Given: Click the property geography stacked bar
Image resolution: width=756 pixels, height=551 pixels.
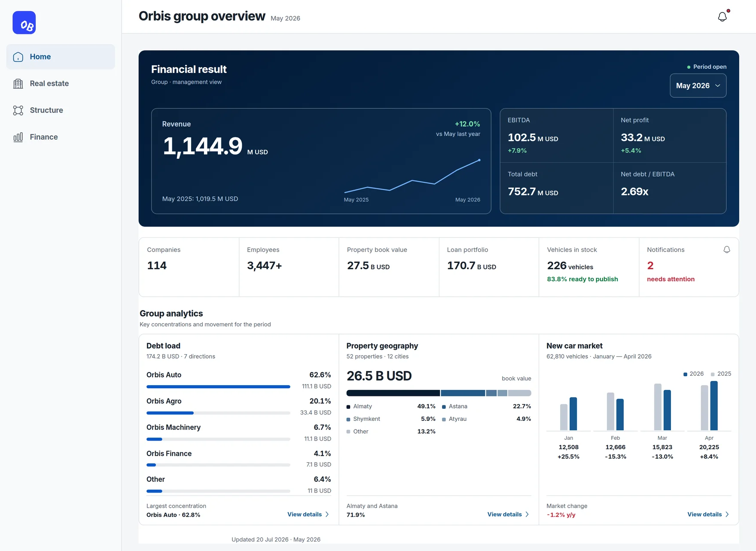Looking at the screenshot, I should [439, 393].
